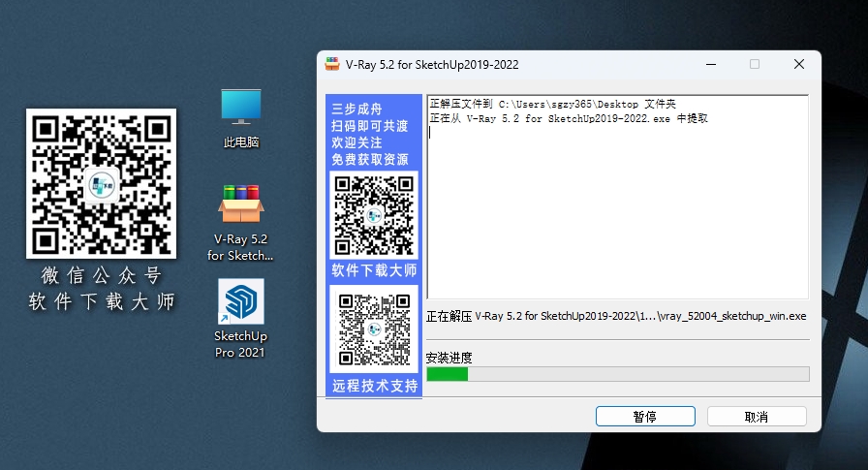Click the 扫码即可共渡 sidebar text
The height and width of the screenshot is (470, 868).
coord(370,126)
